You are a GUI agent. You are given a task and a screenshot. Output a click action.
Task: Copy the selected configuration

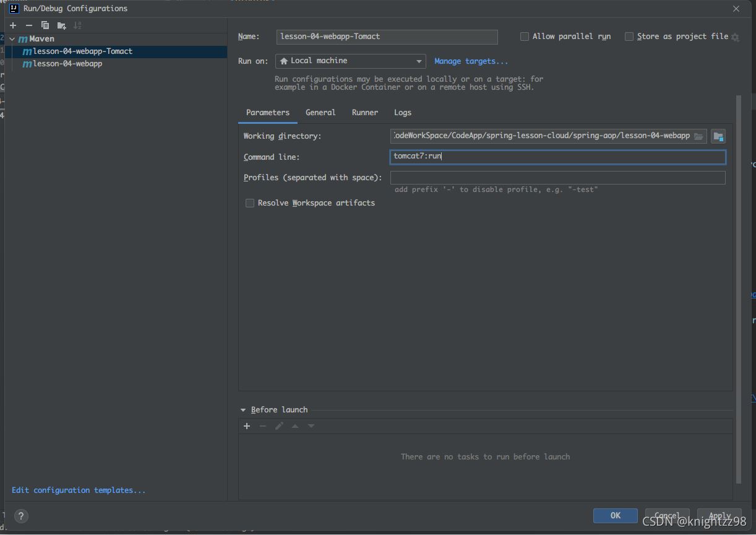(45, 25)
